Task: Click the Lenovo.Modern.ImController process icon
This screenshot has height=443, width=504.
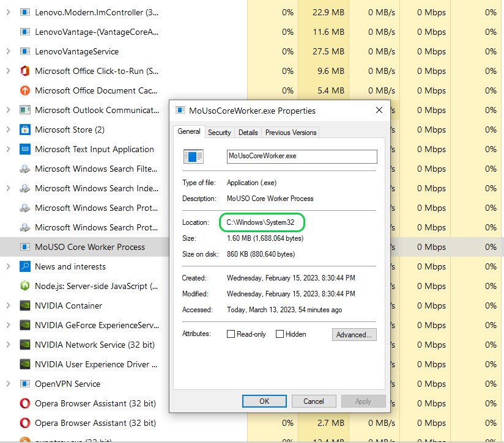Action: click(24, 12)
